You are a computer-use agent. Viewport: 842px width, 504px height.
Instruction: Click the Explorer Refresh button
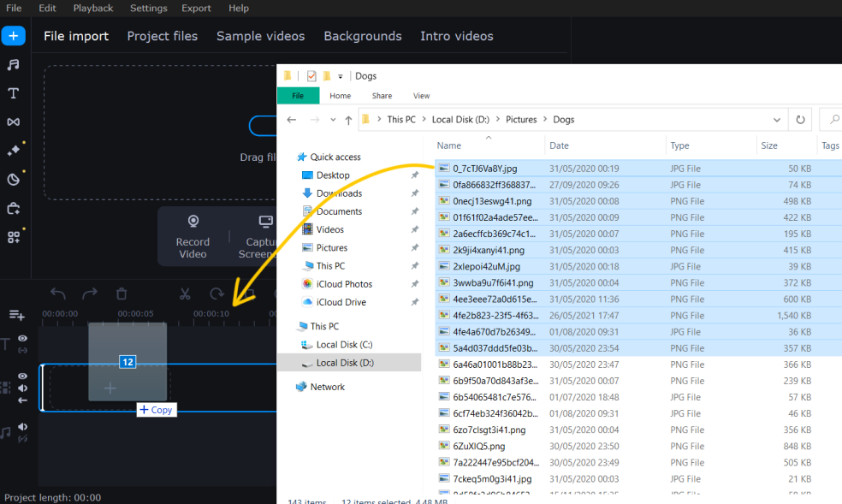pos(800,120)
